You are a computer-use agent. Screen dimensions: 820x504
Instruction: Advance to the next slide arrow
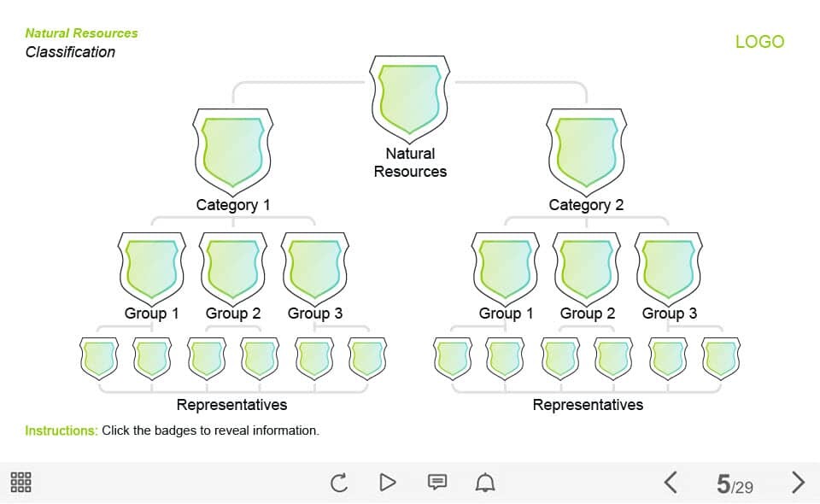798,482
